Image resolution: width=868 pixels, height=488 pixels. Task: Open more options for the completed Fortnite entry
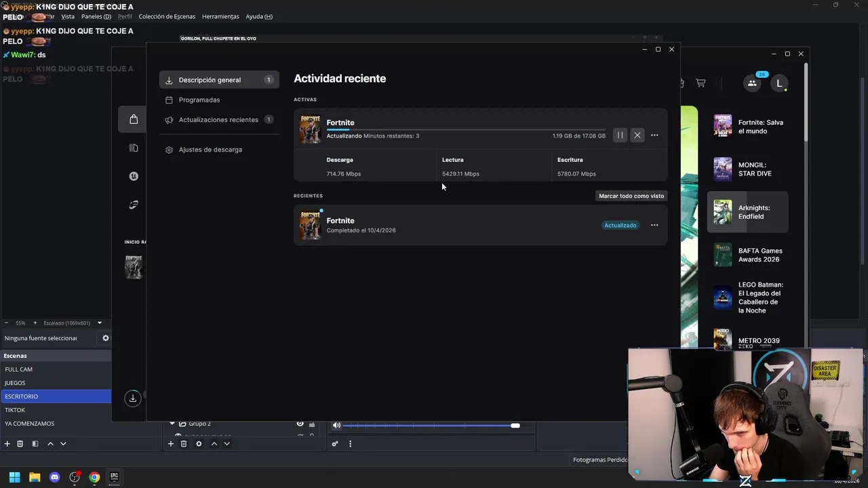pyautogui.click(x=654, y=225)
